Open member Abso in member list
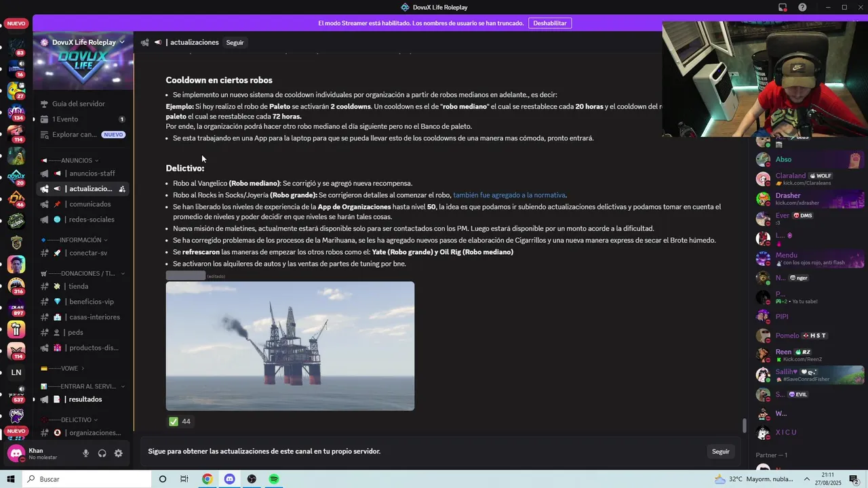868x488 pixels. tap(809, 160)
